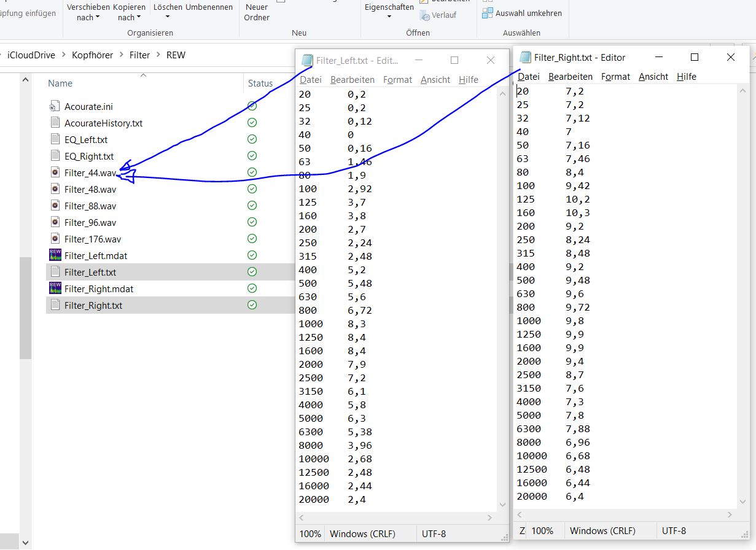Click Neuer Ordner button
This screenshot has width=756, height=550.
point(257,12)
